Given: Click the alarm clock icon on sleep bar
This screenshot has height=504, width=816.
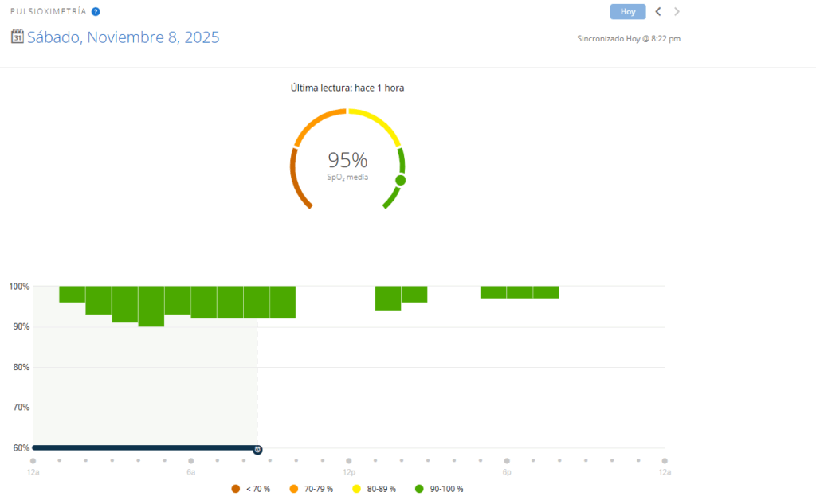Looking at the screenshot, I should 257,450.
